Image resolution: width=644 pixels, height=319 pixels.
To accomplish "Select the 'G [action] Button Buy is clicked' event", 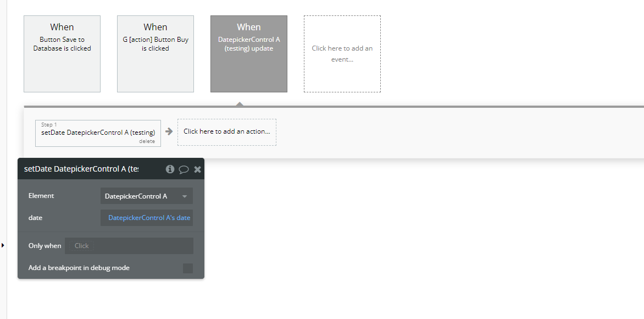I will (155, 53).
